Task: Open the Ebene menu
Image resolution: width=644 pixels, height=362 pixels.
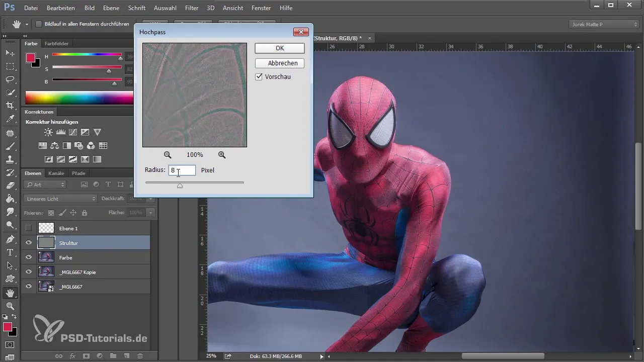Action: (x=111, y=8)
